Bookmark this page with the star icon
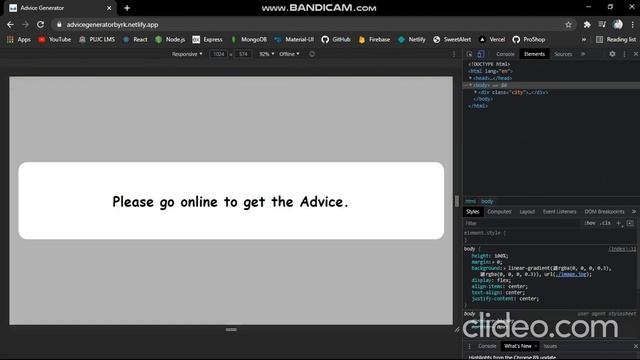Viewport: 640px width, 360px height. tap(568, 25)
